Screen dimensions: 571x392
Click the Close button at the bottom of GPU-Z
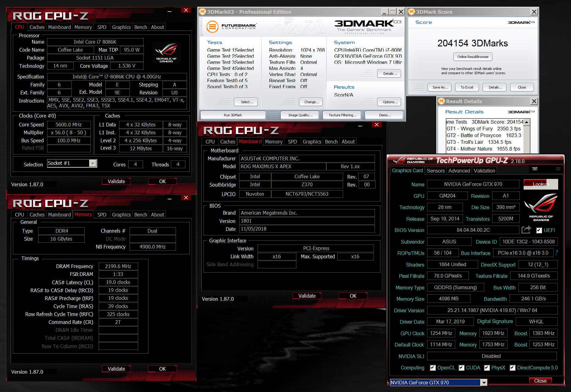tap(540, 381)
